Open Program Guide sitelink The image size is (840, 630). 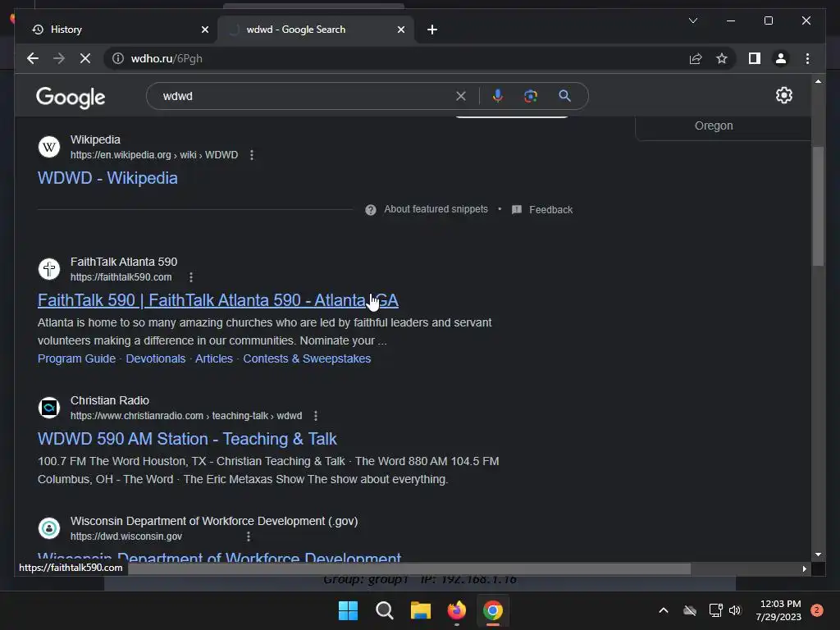click(x=76, y=358)
